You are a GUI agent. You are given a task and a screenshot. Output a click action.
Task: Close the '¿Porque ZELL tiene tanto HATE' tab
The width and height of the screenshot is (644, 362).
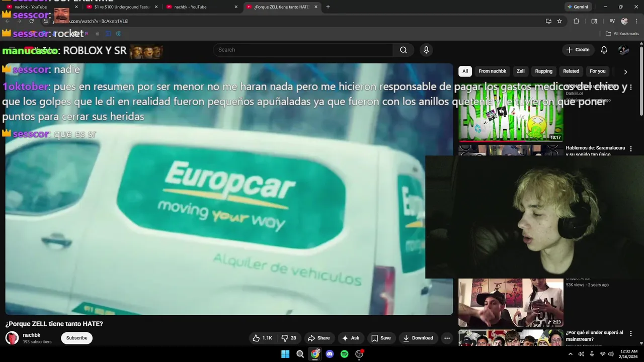point(316,7)
